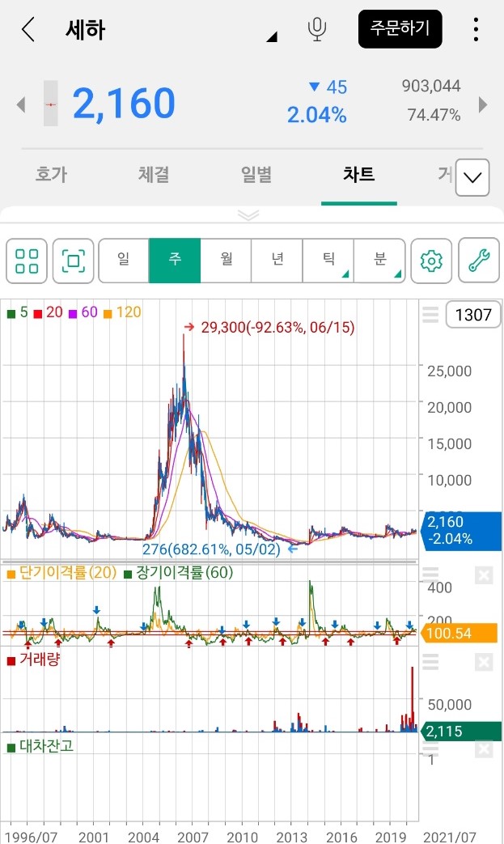The width and height of the screenshot is (504, 844).
Task: Open the four-square chart layout icon
Action: tap(27, 261)
